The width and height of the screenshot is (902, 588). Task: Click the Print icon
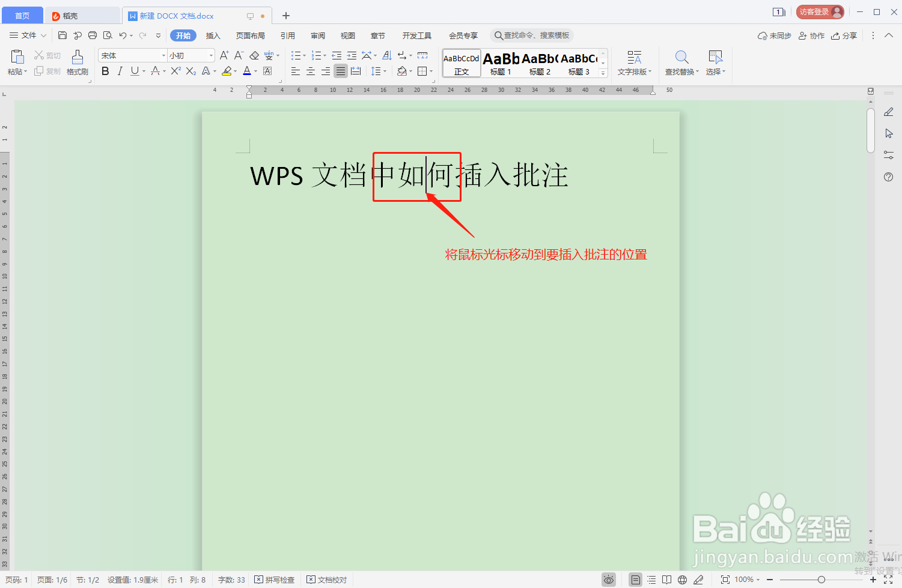pyautogui.click(x=93, y=35)
